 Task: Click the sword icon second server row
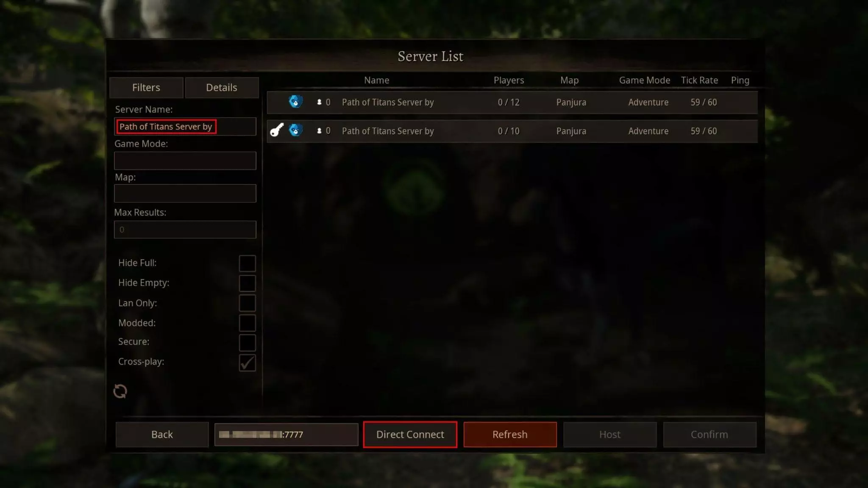276,130
